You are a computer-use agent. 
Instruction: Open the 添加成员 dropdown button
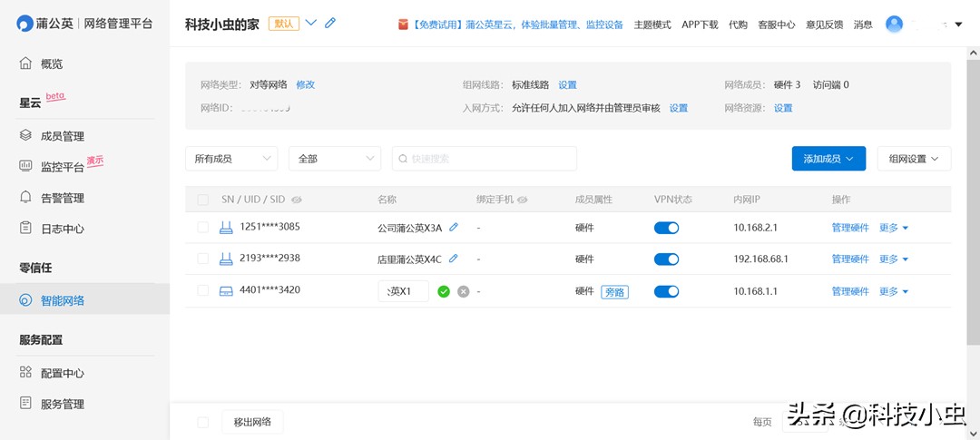tap(828, 159)
